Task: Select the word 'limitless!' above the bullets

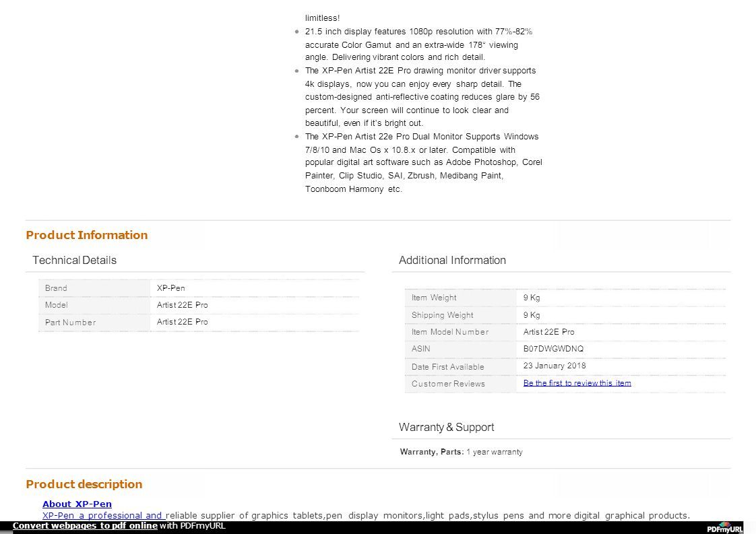Action: point(323,18)
